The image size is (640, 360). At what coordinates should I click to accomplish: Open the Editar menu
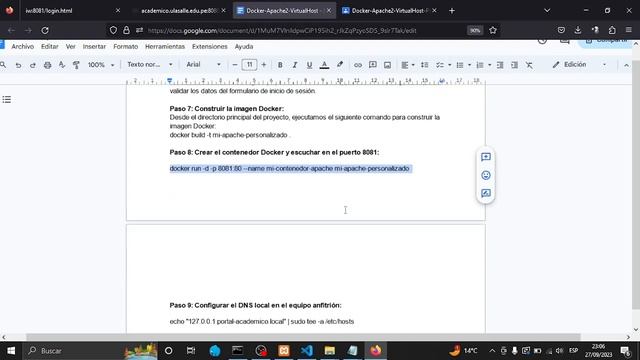coord(49,47)
